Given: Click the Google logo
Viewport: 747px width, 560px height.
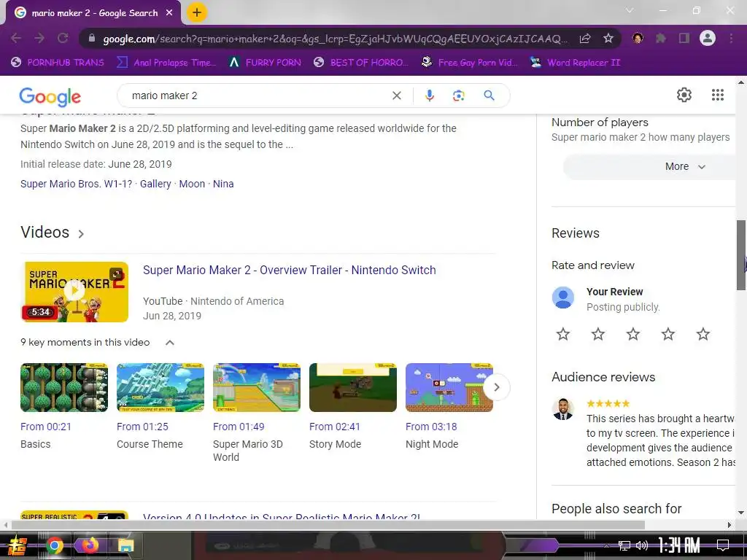Looking at the screenshot, I should pyautogui.click(x=50, y=97).
